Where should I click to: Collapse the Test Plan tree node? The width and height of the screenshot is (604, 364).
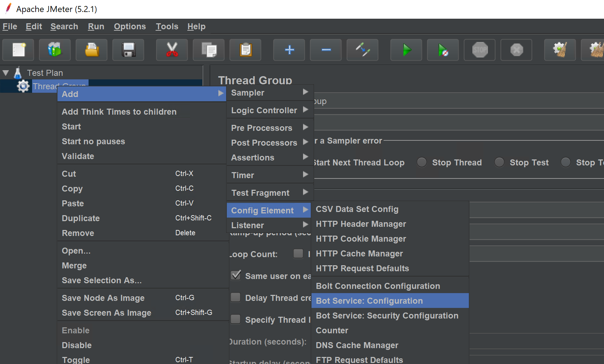pyautogui.click(x=6, y=73)
